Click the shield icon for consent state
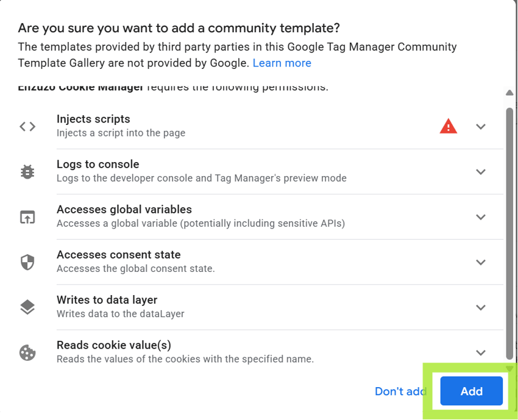 27,262
